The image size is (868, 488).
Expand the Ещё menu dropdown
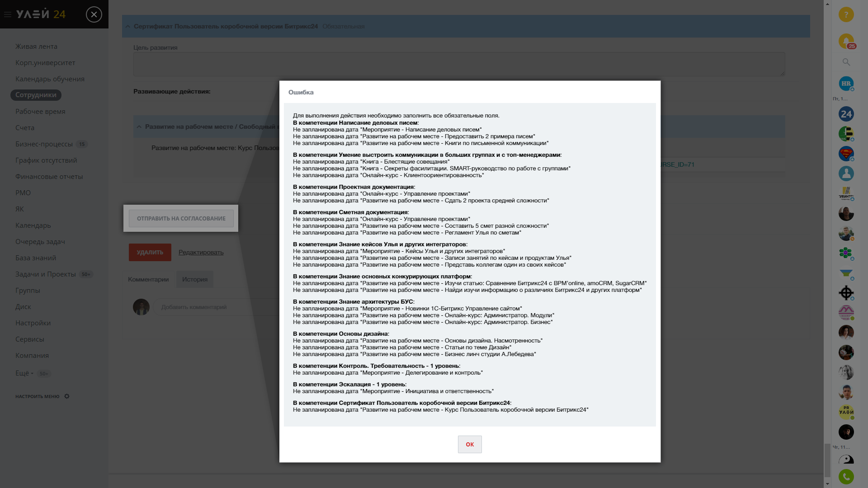(24, 373)
